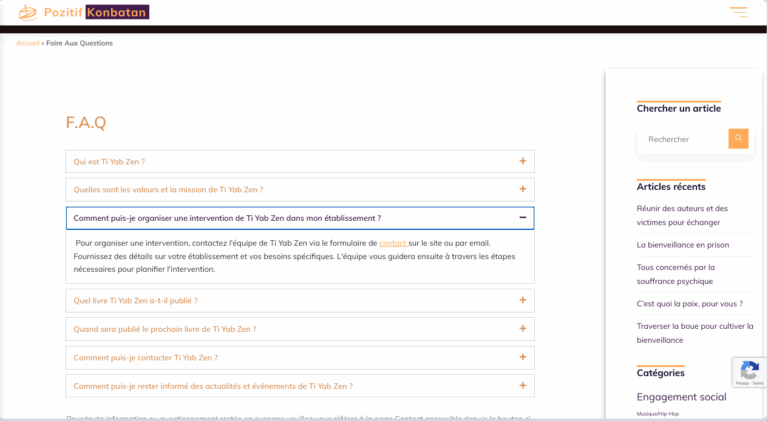Select the 'Engagement social' category
The width and height of the screenshot is (768, 421).
tap(681, 397)
